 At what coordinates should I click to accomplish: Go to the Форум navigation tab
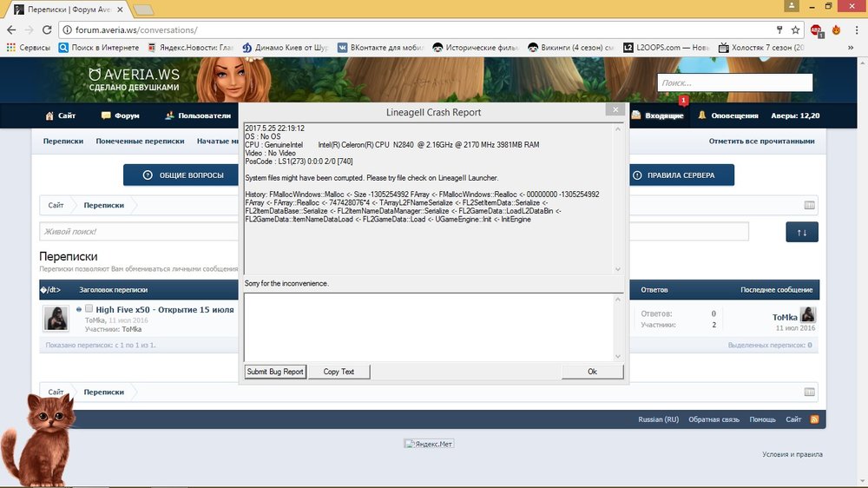pyautogui.click(x=120, y=115)
